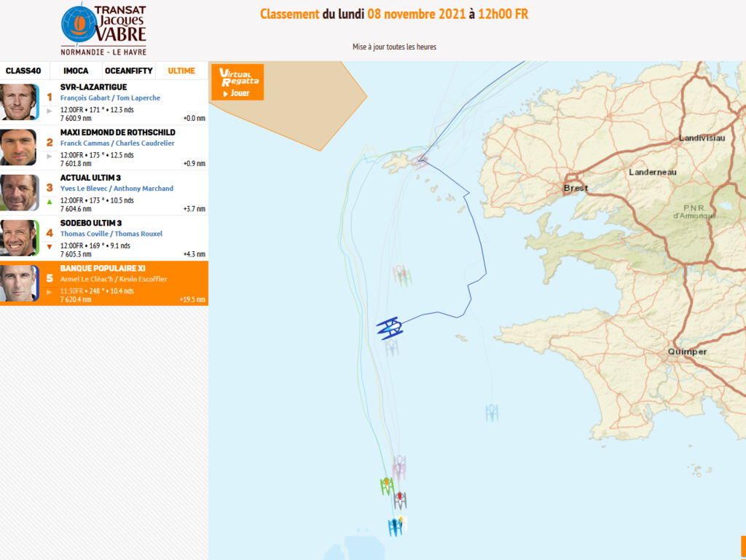Viewport: 746px width, 560px height.
Task: Click the Virtual Regatta Jouer button
Action: pyautogui.click(x=237, y=82)
